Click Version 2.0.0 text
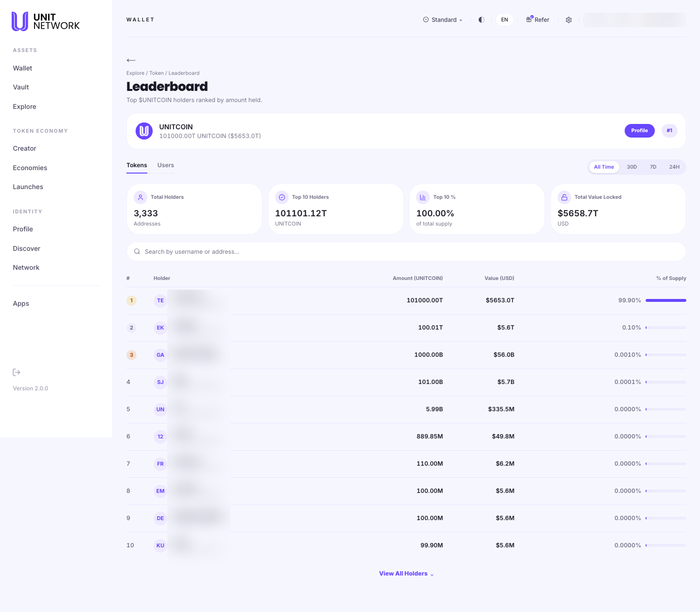This screenshot has width=700, height=612. (x=31, y=389)
